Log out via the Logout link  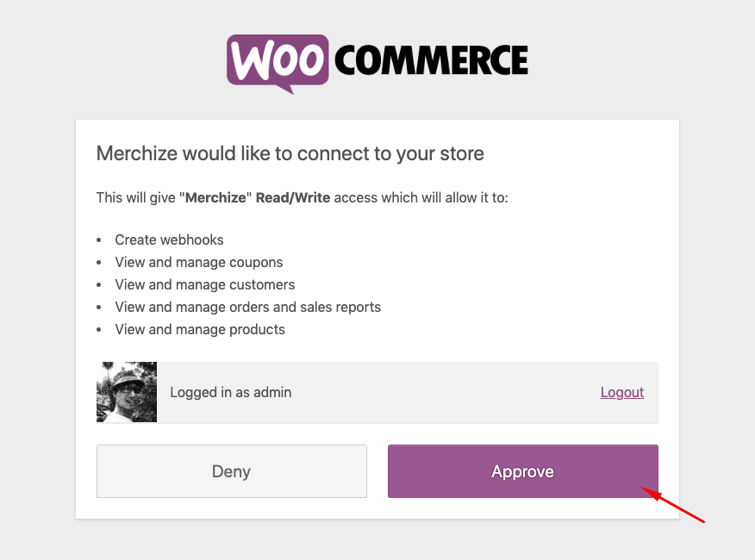[622, 392]
